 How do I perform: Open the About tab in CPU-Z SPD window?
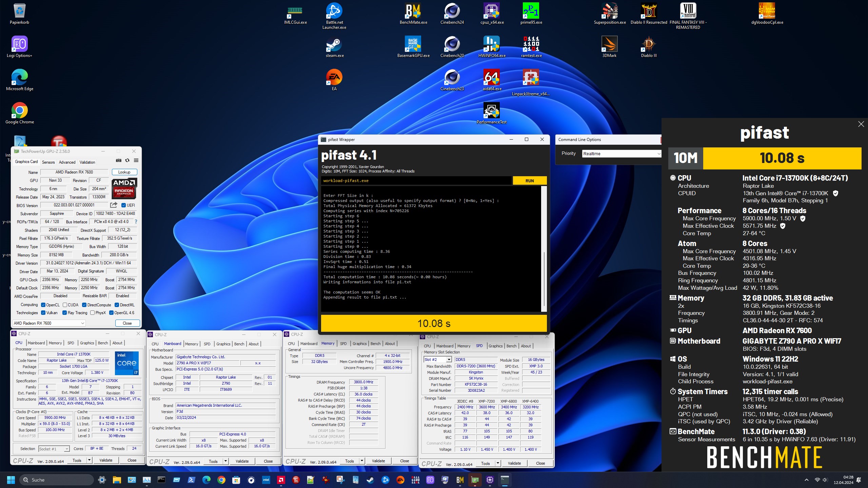pyautogui.click(x=526, y=346)
